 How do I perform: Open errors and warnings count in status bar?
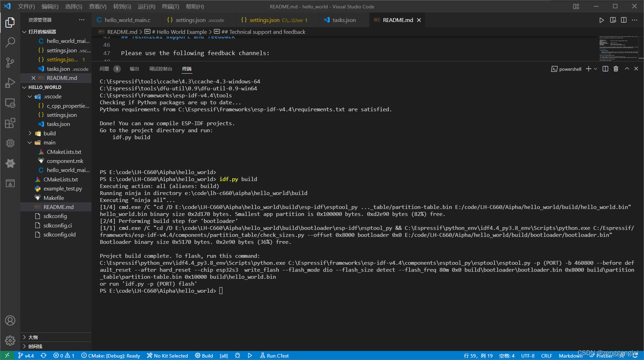coord(64,355)
